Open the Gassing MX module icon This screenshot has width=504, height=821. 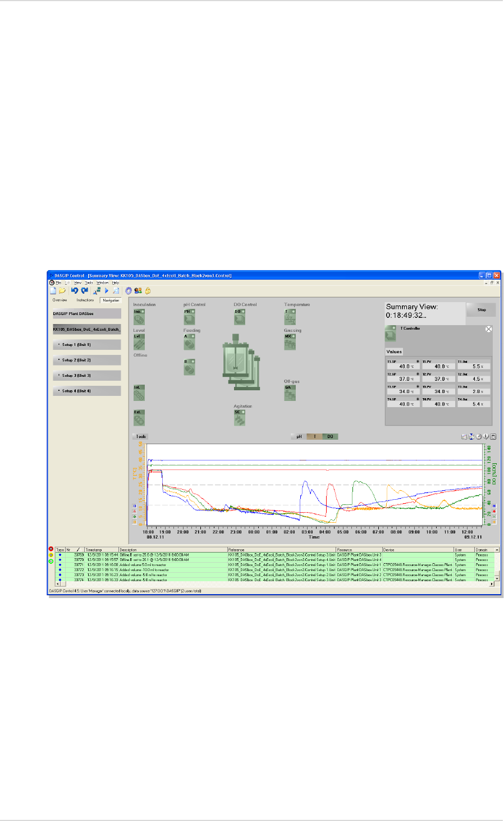pyautogui.click(x=290, y=342)
